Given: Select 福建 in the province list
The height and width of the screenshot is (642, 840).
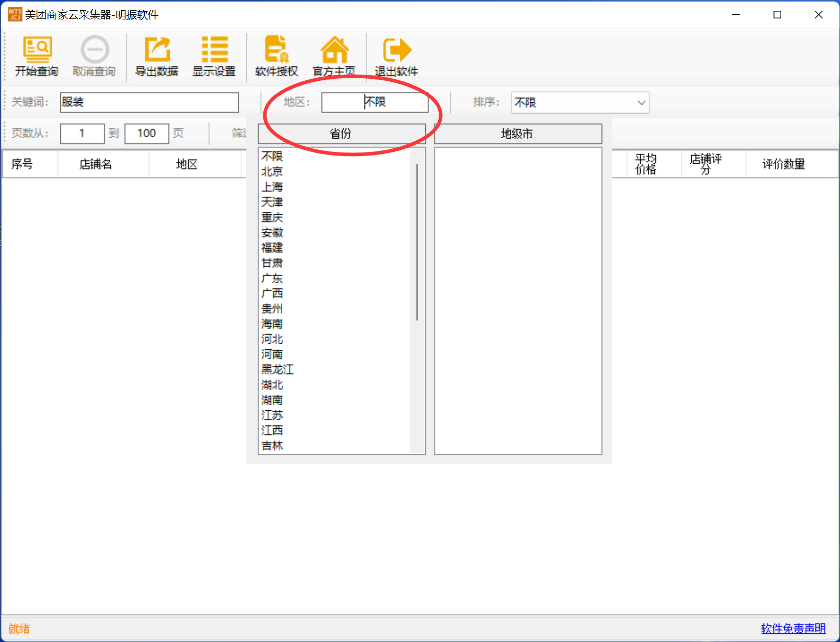Looking at the screenshot, I should tap(273, 248).
